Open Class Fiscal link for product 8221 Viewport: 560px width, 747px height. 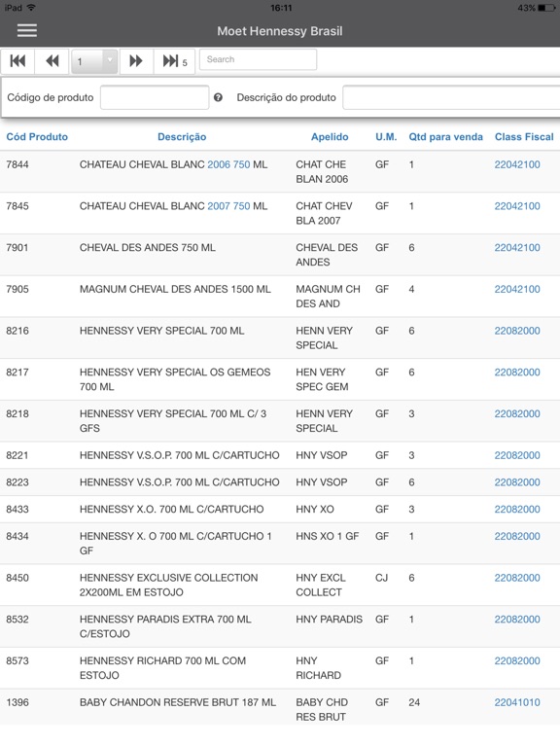click(x=517, y=455)
